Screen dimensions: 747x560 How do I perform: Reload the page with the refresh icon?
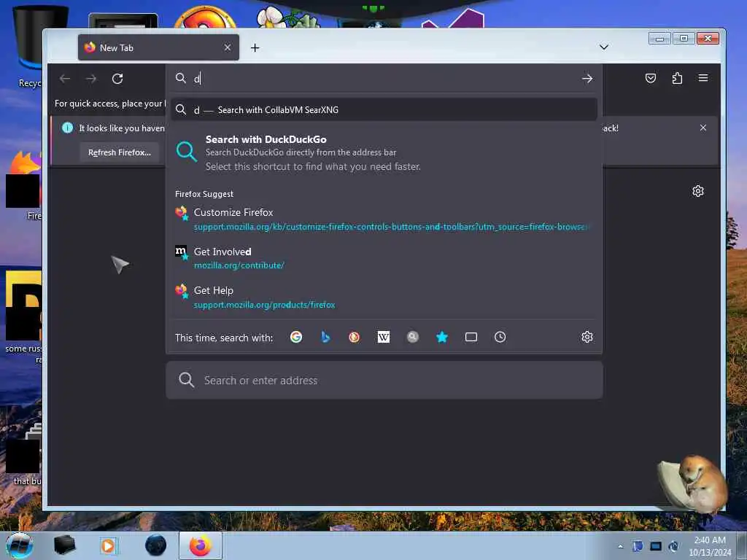click(x=117, y=79)
